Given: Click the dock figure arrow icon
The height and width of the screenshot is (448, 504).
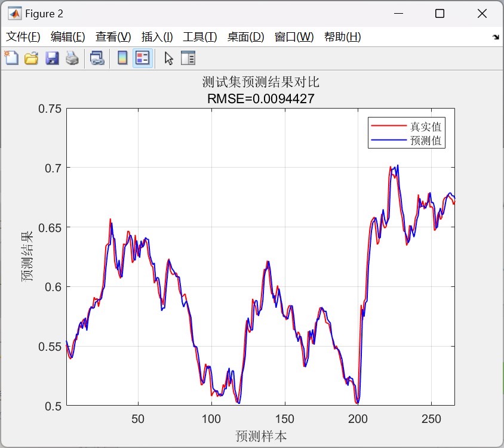Looking at the screenshot, I should click(496, 37).
